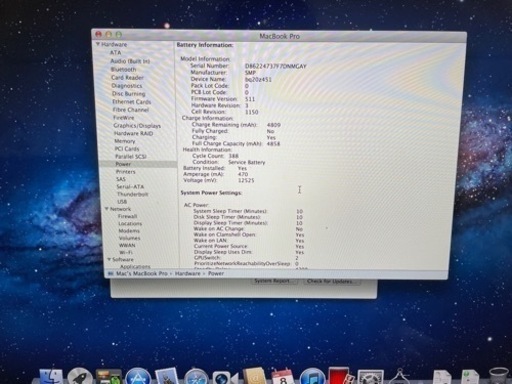Select ATA in the Hardware list
The width and height of the screenshot is (512, 384).
115,53
